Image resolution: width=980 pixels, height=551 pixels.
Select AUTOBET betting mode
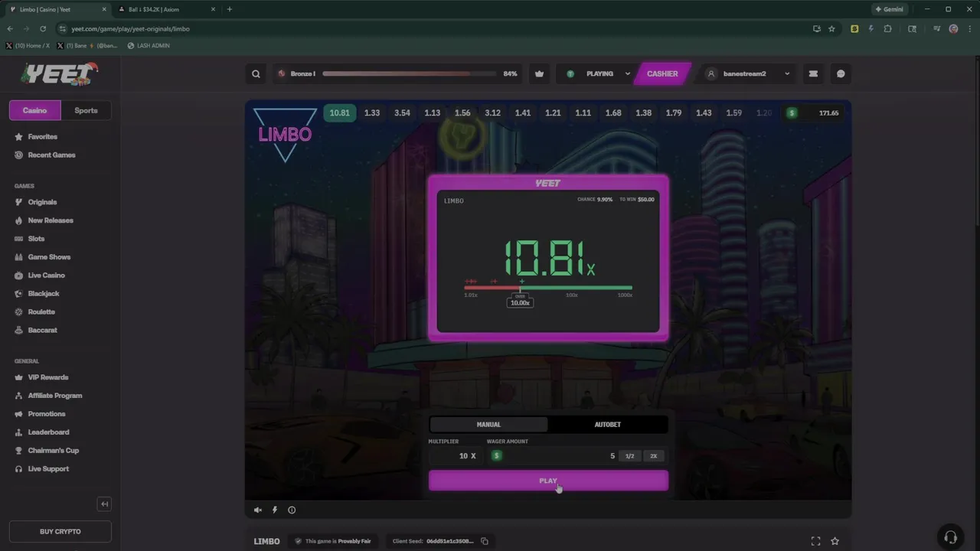(608, 425)
